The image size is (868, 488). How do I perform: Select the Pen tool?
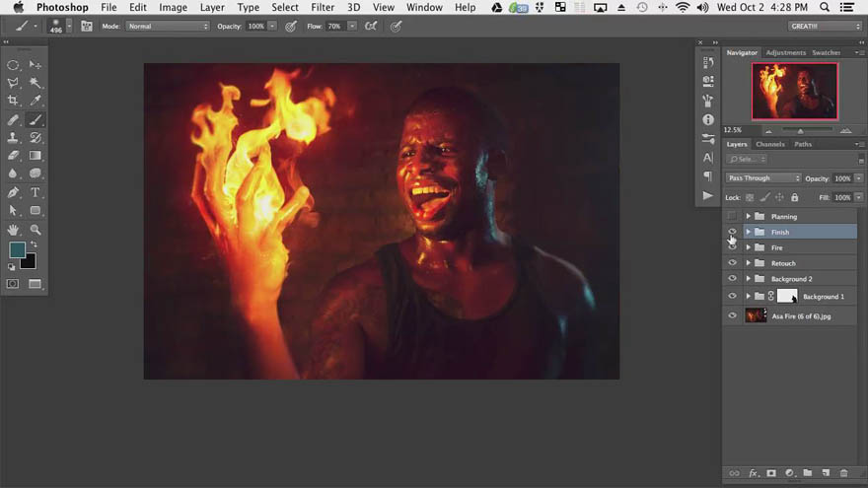point(13,192)
